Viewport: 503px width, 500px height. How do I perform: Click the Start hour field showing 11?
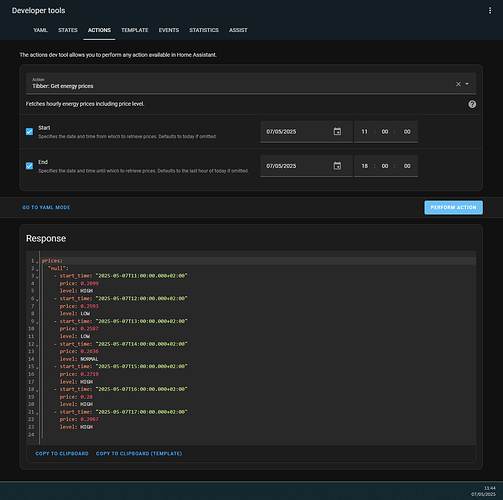click(x=365, y=132)
